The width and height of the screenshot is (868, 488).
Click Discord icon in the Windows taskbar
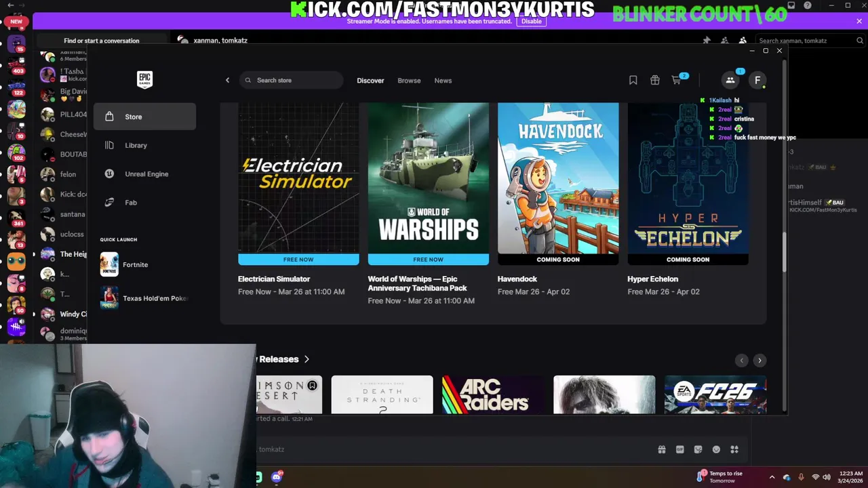click(x=277, y=477)
